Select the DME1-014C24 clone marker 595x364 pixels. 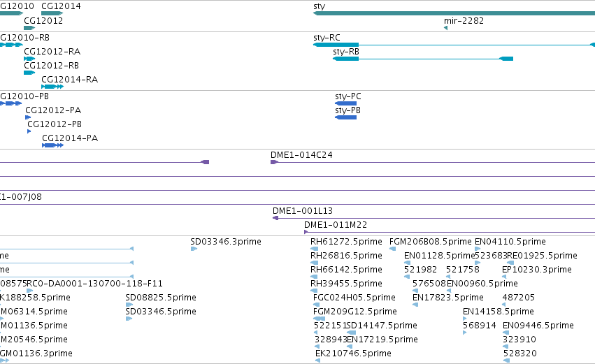click(274, 162)
